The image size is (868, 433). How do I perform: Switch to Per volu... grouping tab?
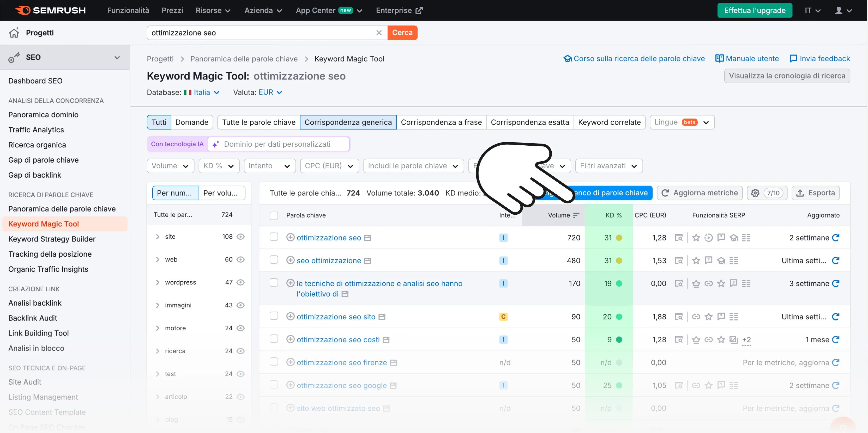click(x=221, y=193)
